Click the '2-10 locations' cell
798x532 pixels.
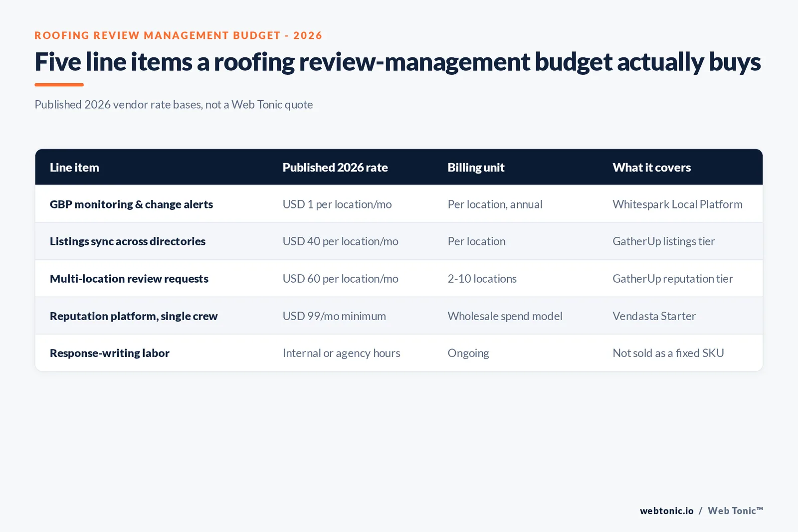(482, 279)
